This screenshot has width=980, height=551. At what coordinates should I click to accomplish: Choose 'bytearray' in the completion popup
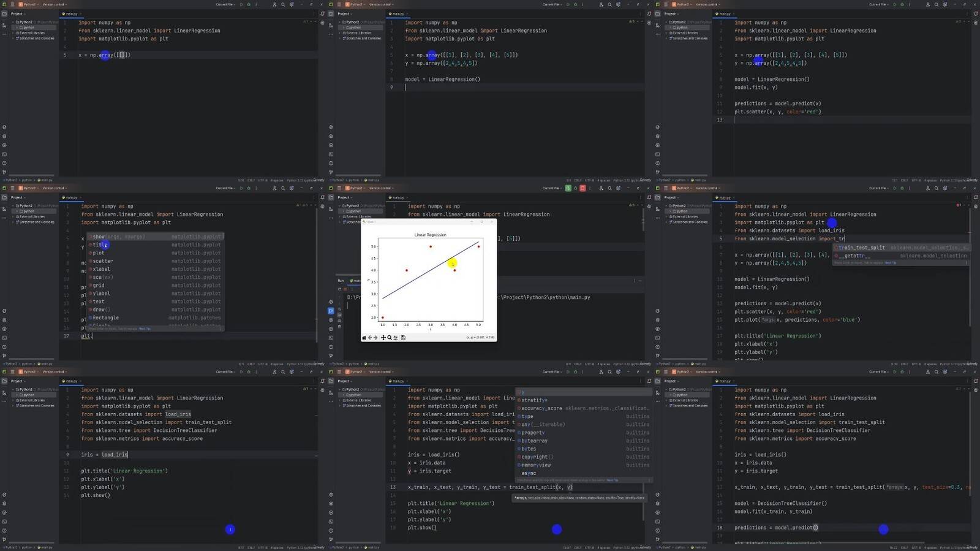(583, 441)
